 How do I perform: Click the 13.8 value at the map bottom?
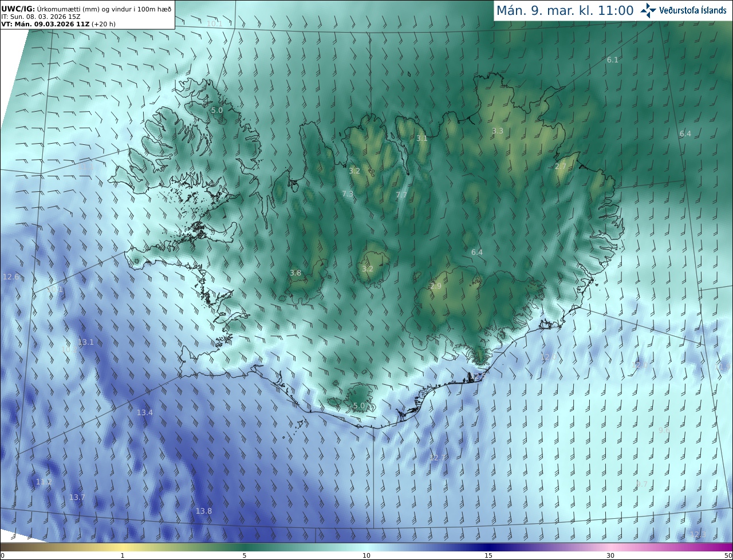[204, 511]
